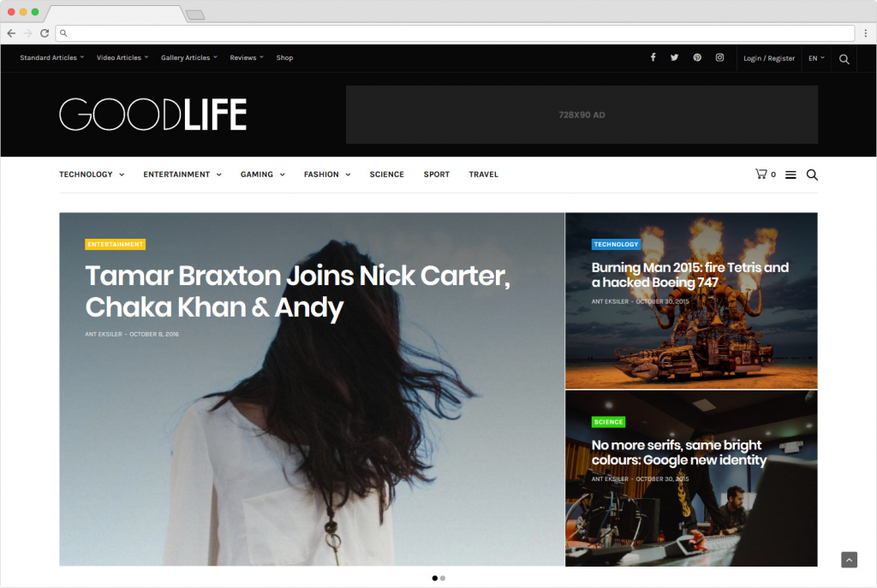Viewport: 877px width, 588px height.
Task: Open the Science menu item
Action: pyautogui.click(x=386, y=175)
